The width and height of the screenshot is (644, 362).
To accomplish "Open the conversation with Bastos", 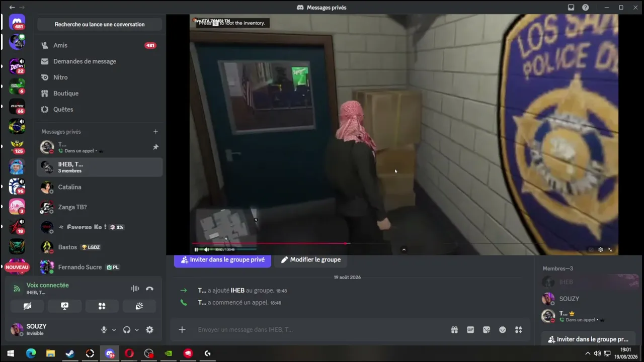I will tap(100, 247).
